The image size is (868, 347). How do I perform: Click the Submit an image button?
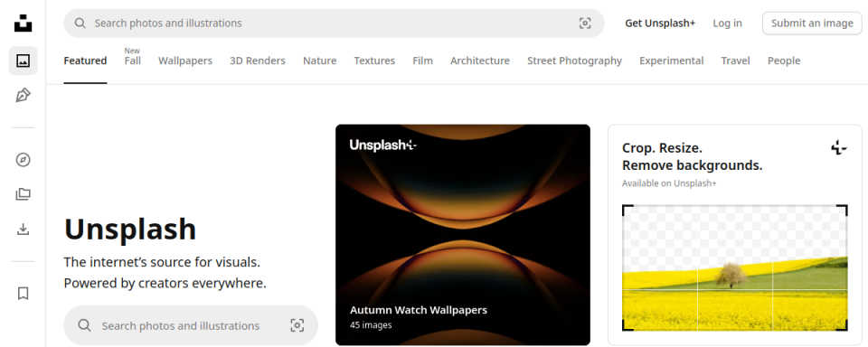812,23
